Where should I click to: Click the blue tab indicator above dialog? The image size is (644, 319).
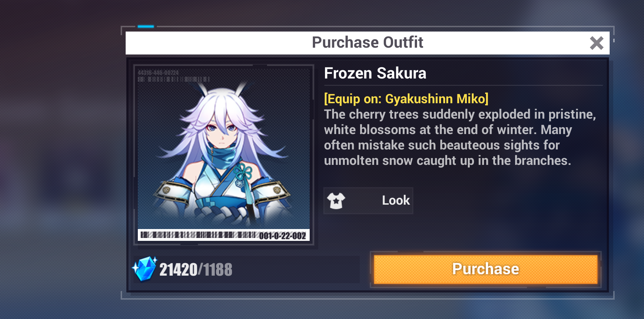point(146,27)
